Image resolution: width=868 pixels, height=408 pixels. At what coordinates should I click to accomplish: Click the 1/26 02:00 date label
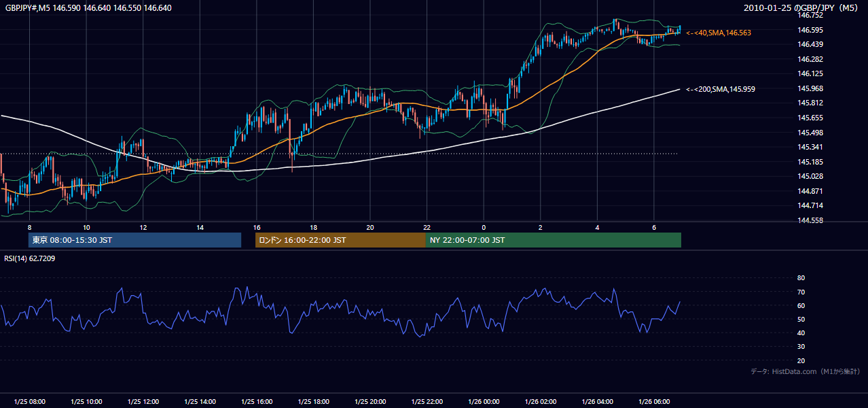click(541, 402)
